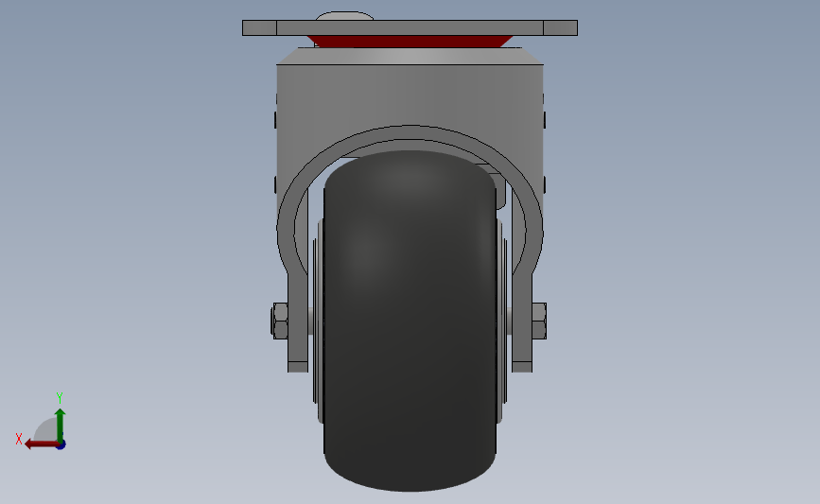Click the 'X' axis label text
Viewport: 820px width, 504px height.
(19, 439)
